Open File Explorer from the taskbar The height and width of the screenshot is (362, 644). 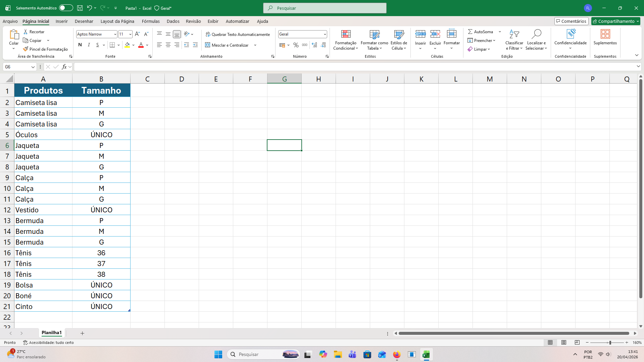point(338,355)
